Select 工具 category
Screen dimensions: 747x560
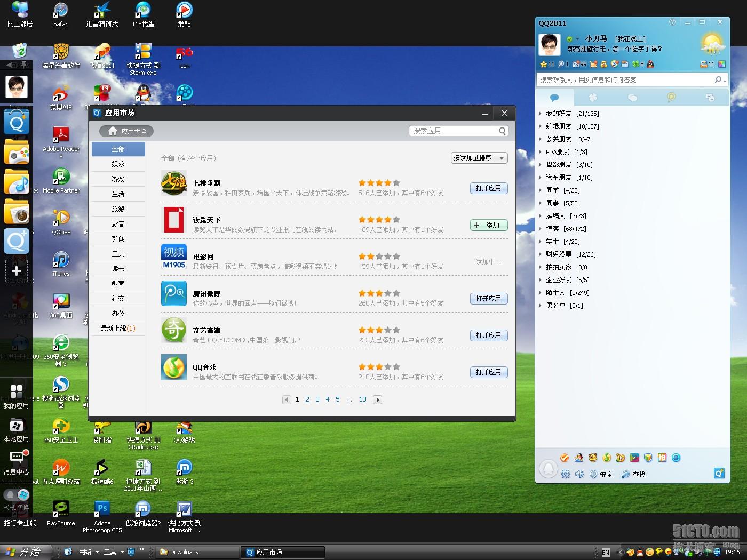tap(118, 254)
